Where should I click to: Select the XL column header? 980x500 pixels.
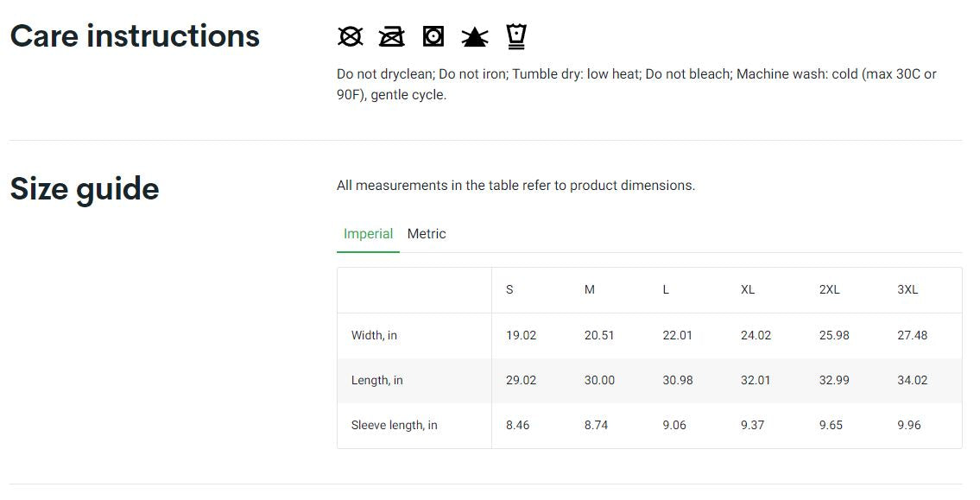click(x=748, y=290)
